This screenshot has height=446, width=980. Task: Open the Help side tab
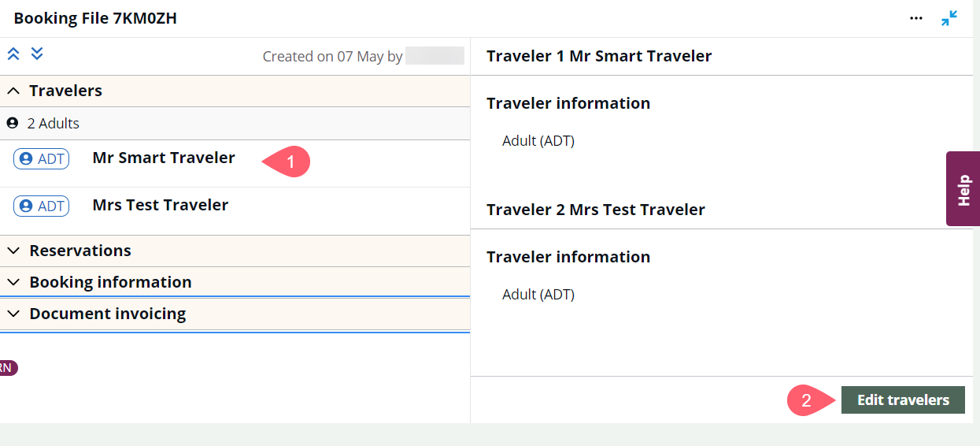pyautogui.click(x=963, y=189)
